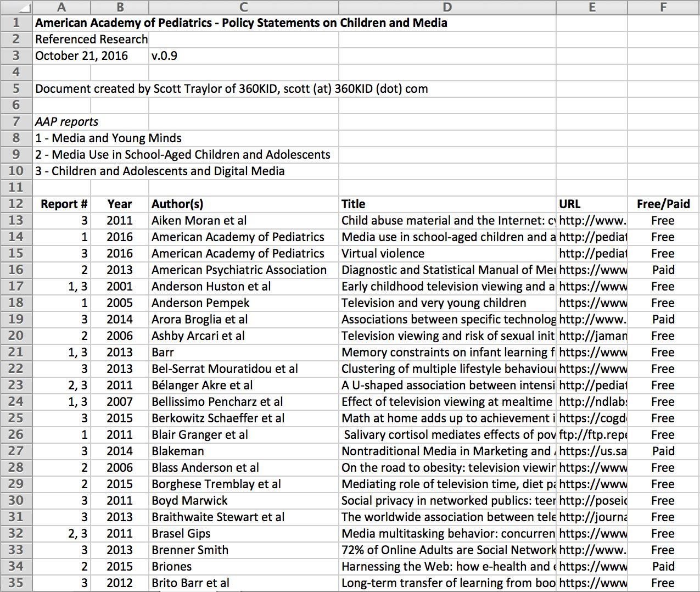This screenshot has width=700, height=592.
Task: Click the 'Virtual violence' title cell
Action: (x=447, y=253)
